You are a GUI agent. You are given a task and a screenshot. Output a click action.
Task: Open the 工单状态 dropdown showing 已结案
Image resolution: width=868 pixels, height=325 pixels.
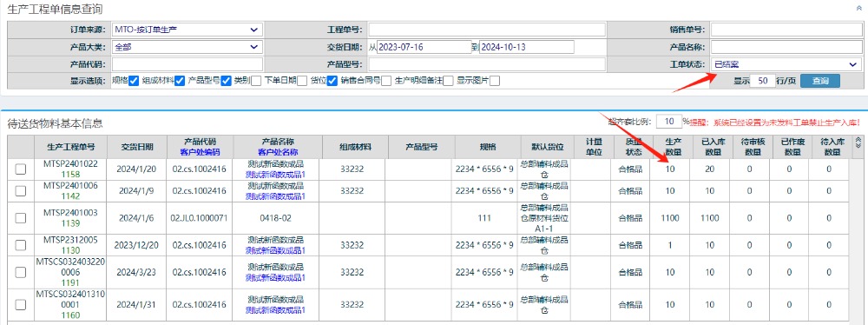[786, 65]
